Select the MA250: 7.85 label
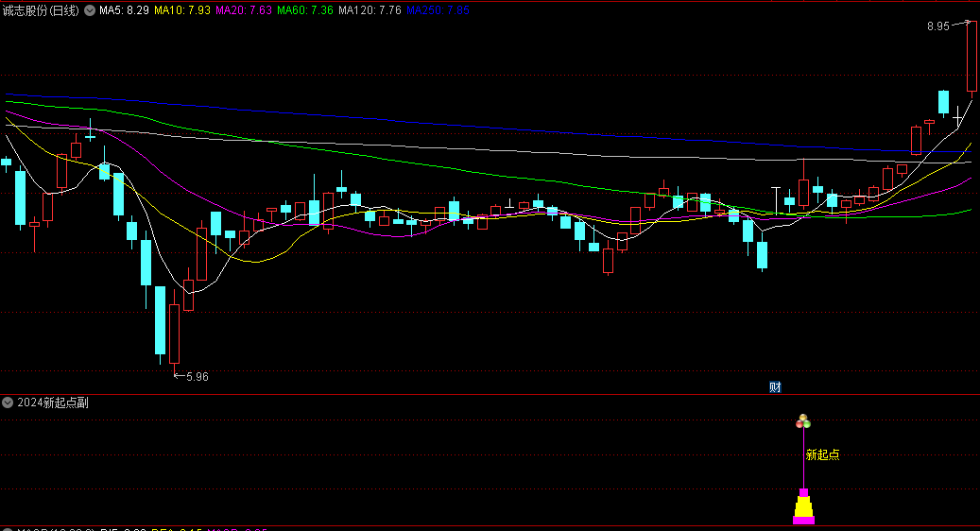The width and height of the screenshot is (980, 531). pyautogui.click(x=438, y=10)
